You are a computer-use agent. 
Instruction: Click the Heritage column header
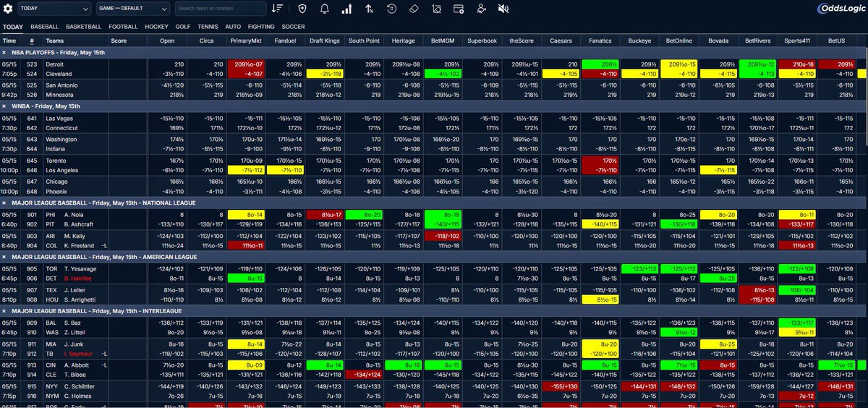click(404, 41)
